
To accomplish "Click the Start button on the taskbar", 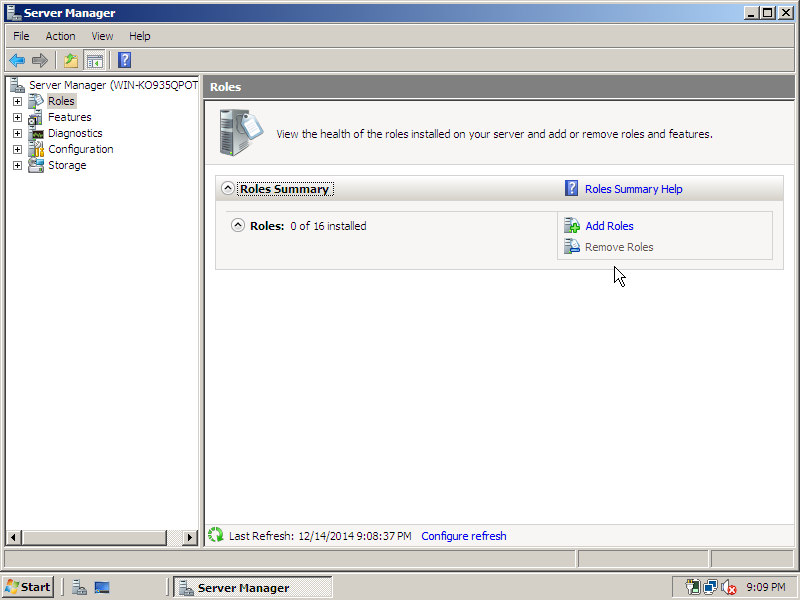I will coord(27,586).
